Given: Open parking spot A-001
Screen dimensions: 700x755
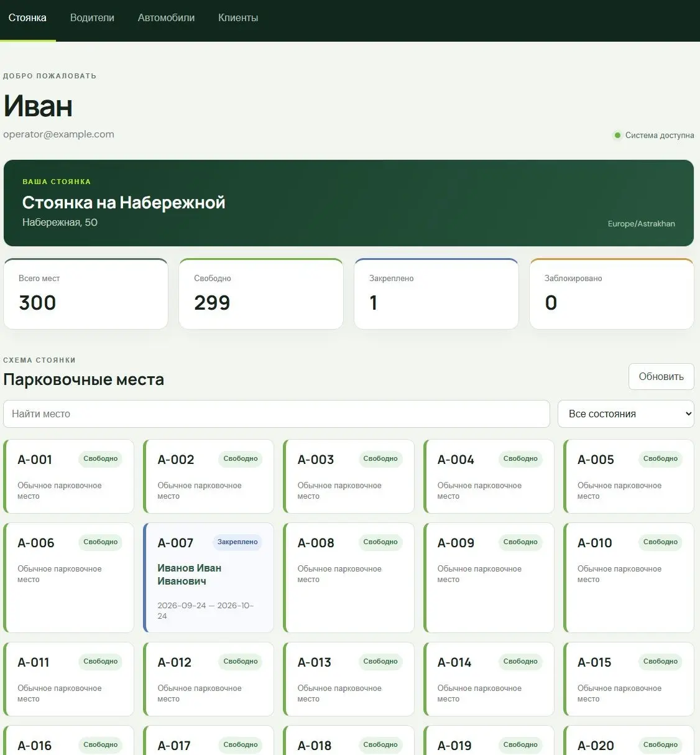Looking at the screenshot, I should click(68, 476).
